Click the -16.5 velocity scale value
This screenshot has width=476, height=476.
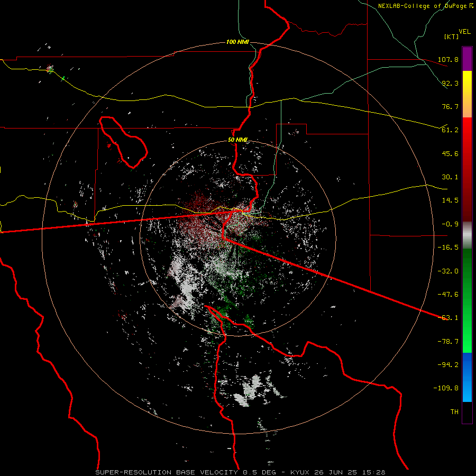click(448, 248)
